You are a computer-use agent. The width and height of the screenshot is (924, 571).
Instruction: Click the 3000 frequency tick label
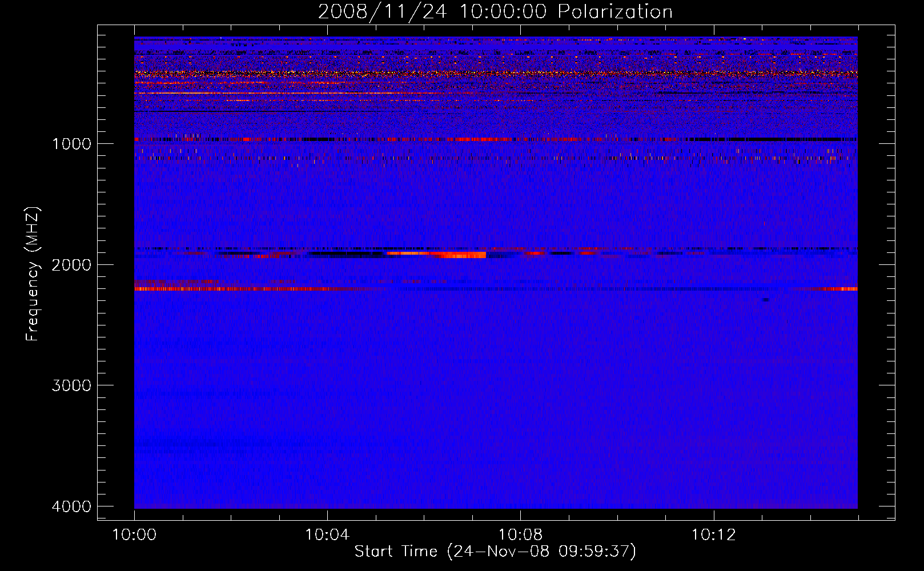tap(71, 385)
